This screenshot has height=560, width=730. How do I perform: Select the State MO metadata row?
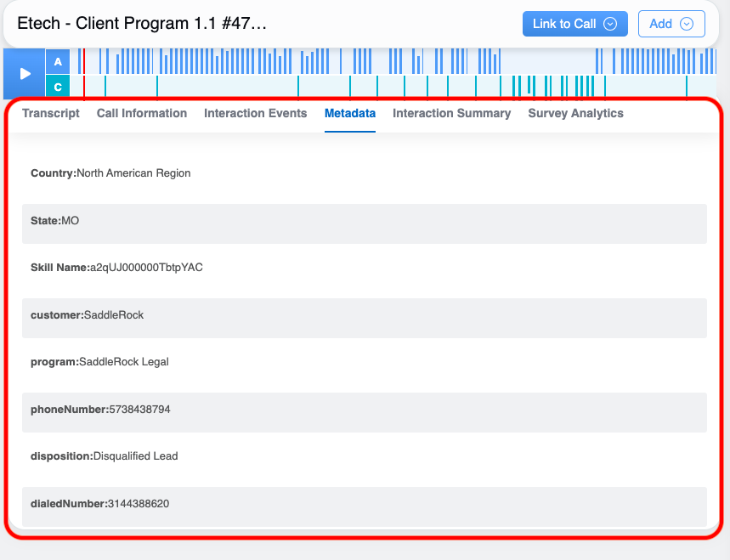click(x=364, y=221)
